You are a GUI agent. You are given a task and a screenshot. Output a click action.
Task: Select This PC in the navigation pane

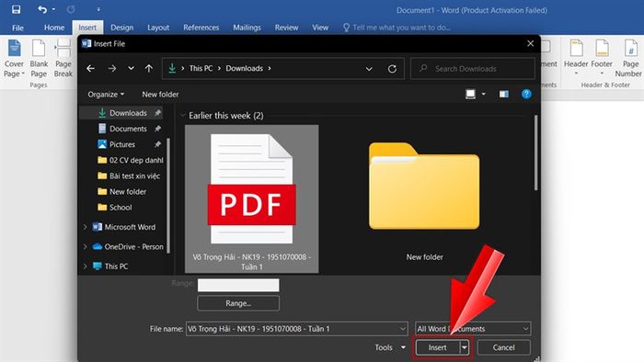(x=110, y=266)
